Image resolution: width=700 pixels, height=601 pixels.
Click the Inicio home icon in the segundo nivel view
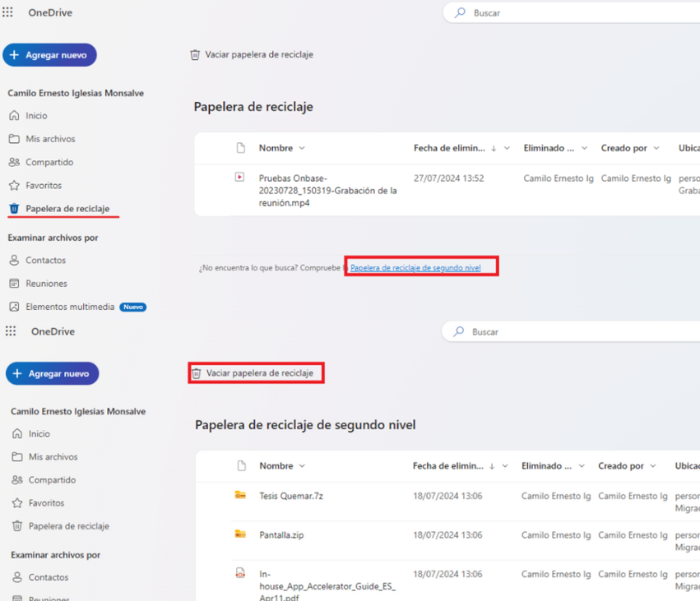tap(17, 433)
